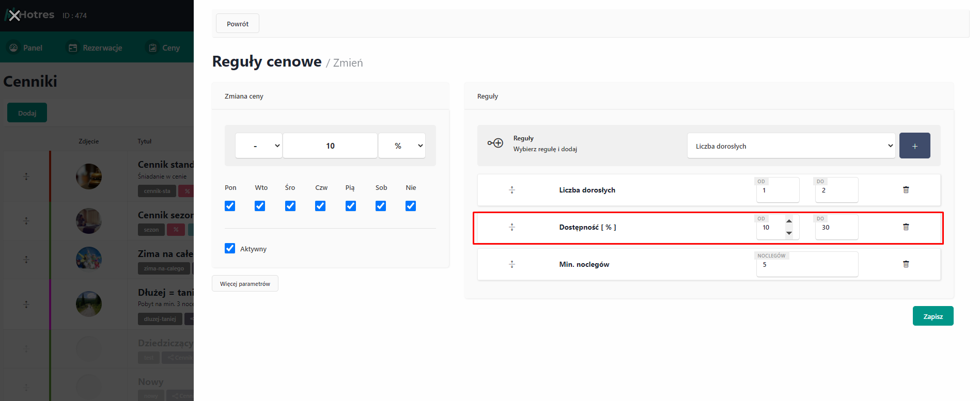Screen dimensions: 980x401
Task: Open the price sign dropdown
Action: point(259,146)
